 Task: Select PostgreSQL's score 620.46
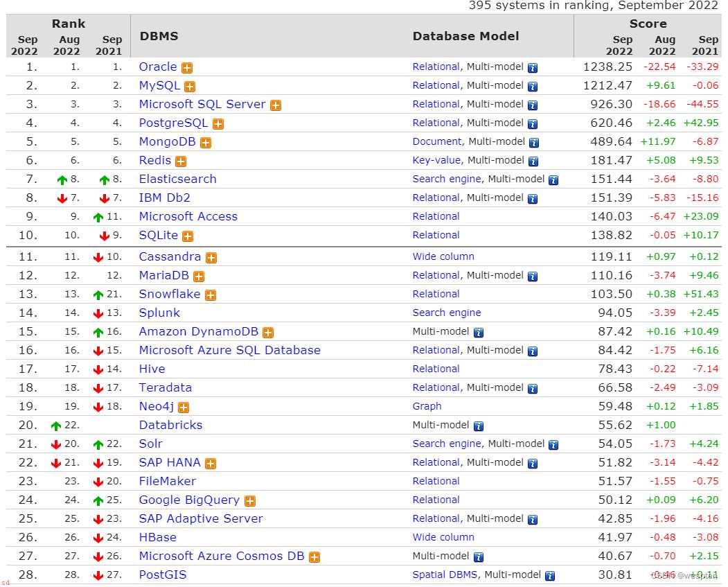click(x=612, y=123)
